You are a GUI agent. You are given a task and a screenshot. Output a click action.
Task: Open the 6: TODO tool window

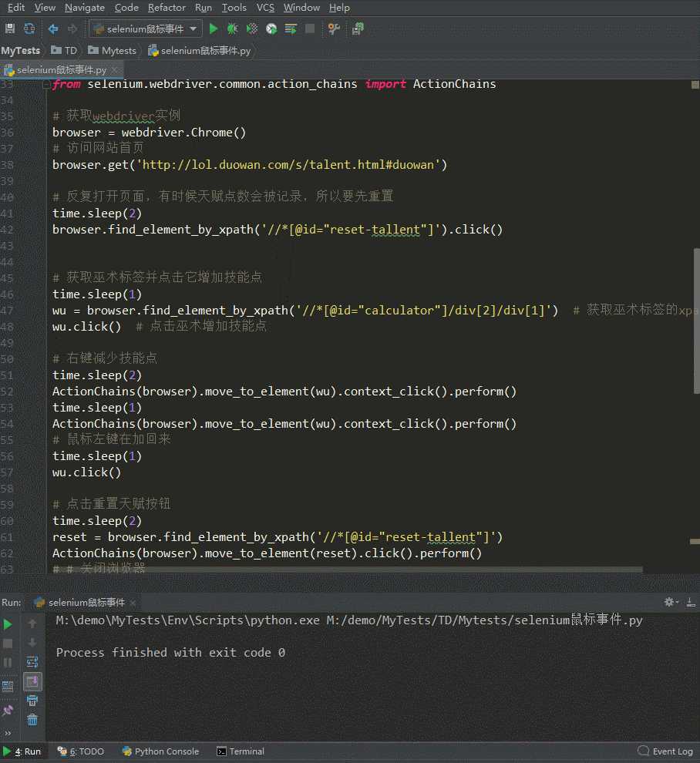point(81,751)
